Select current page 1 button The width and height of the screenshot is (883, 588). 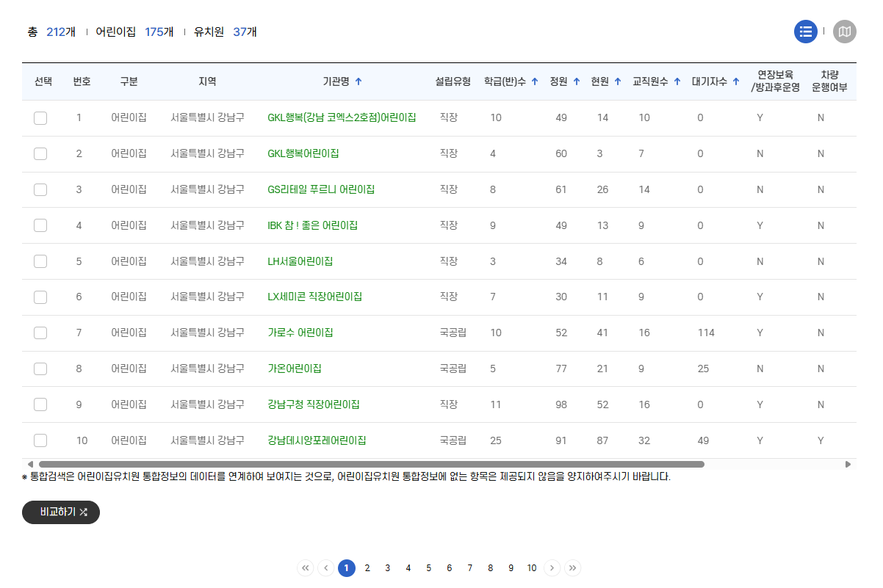tap(347, 567)
